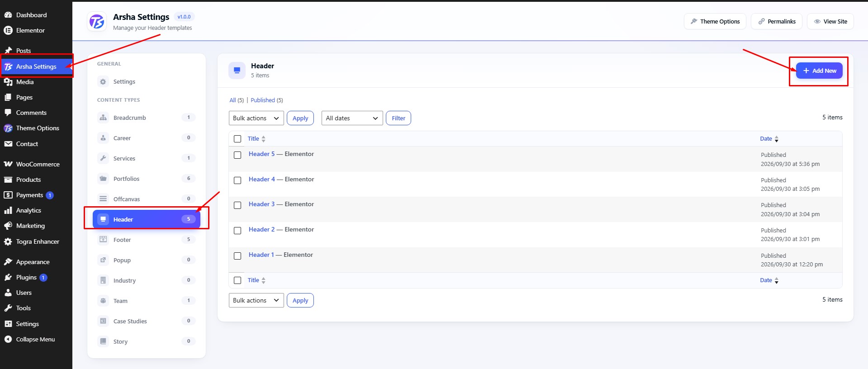Click the Add New button
Viewport: 868px width, 369px height.
pyautogui.click(x=819, y=71)
